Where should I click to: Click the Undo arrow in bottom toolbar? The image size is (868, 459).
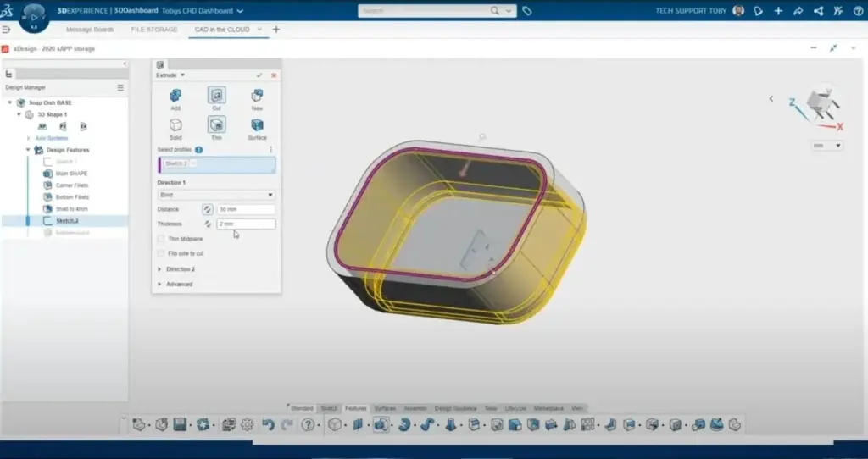click(268, 424)
